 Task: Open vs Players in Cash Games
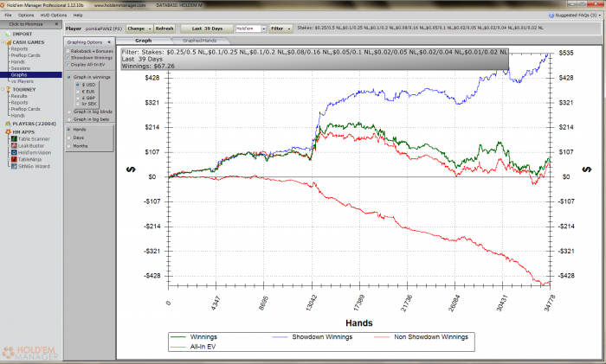(x=23, y=81)
